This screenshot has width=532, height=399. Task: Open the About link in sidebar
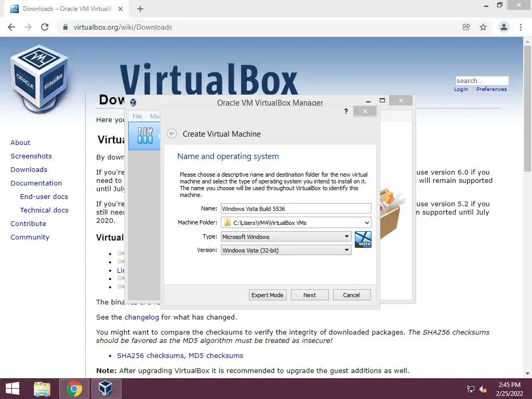[20, 142]
